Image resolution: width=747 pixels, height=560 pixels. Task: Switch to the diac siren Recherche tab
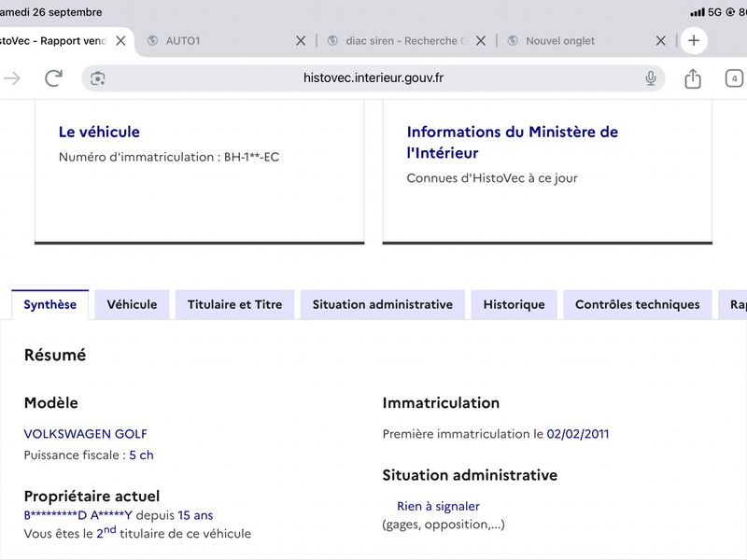point(398,41)
